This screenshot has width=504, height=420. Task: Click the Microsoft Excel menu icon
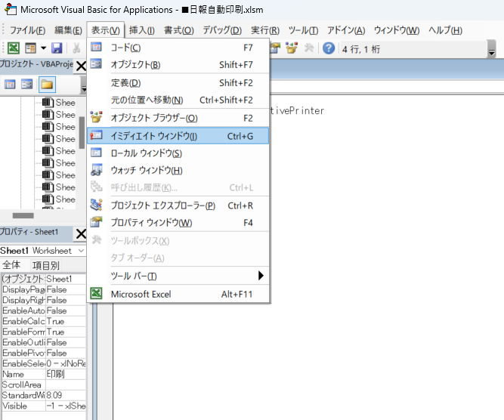coord(96,293)
